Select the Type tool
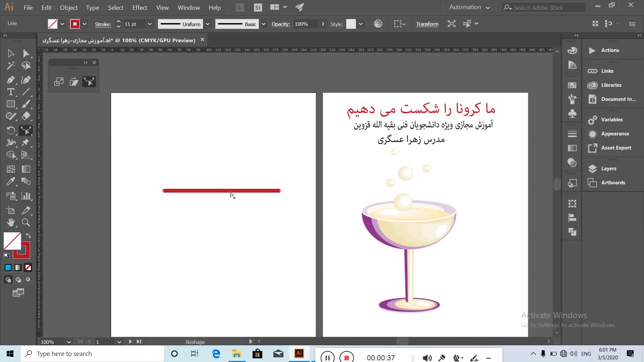Image resolution: width=644 pixels, height=362 pixels. (10, 92)
